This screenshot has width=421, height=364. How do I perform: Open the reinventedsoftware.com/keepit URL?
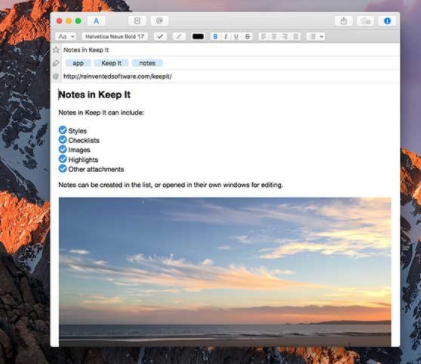point(118,76)
